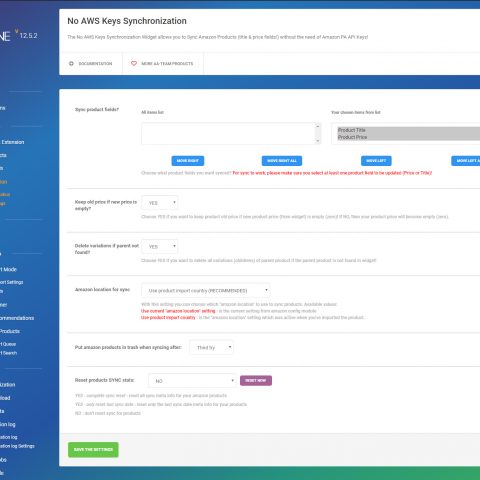480x480 pixels.
Task: Click inside the empty All items list box
Action: tap(228, 133)
